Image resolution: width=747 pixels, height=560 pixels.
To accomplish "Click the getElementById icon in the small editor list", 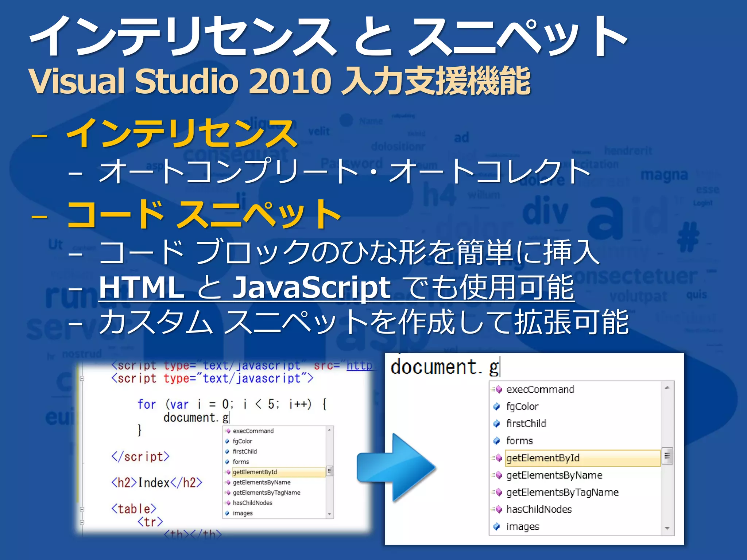I will (x=228, y=472).
